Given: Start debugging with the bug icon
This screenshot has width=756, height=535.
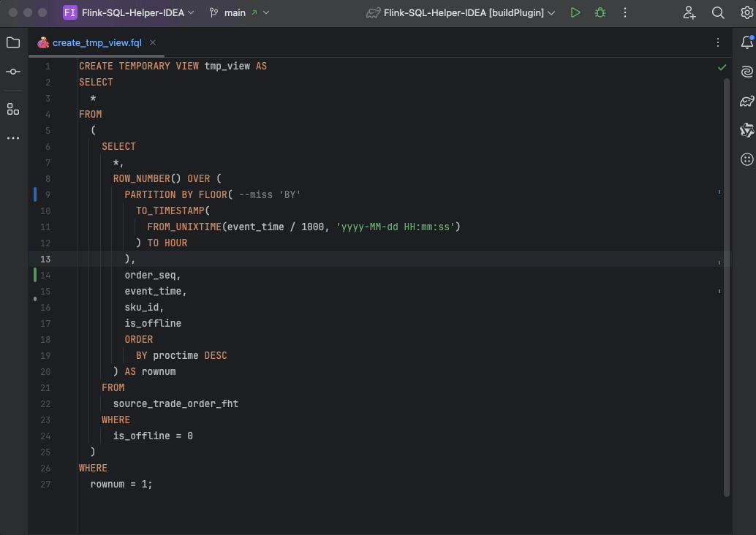Looking at the screenshot, I should (x=600, y=12).
